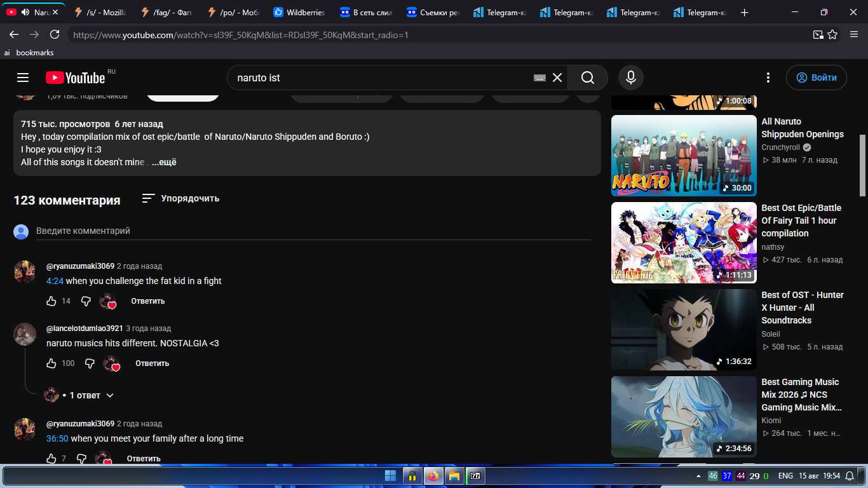Go to the YouTube home logo
The width and height of the screenshot is (868, 488).
[76, 78]
